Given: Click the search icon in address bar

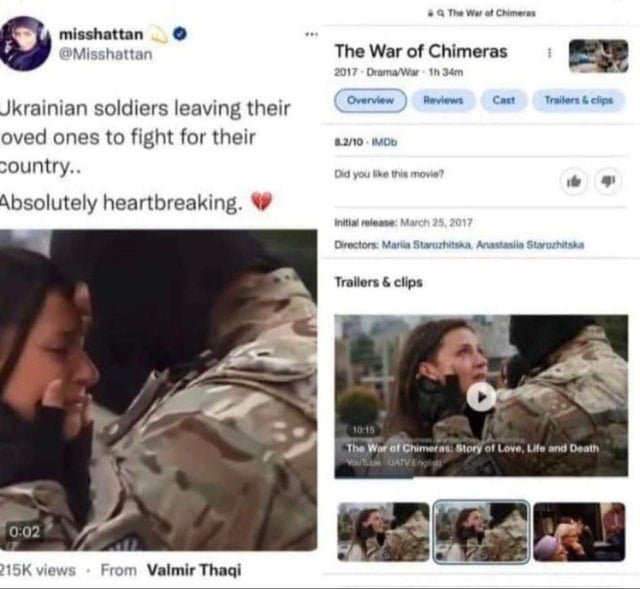Looking at the screenshot, I should [x=441, y=13].
